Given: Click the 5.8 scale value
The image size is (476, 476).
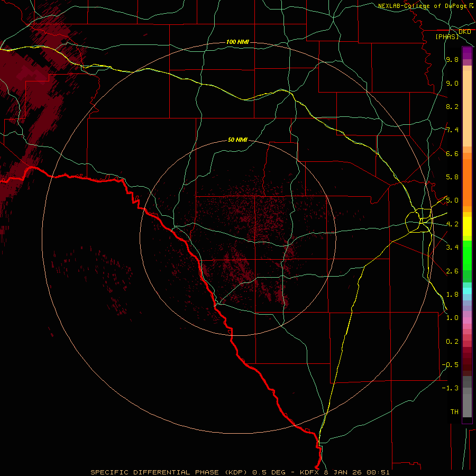Looking at the screenshot, I should (x=452, y=177).
